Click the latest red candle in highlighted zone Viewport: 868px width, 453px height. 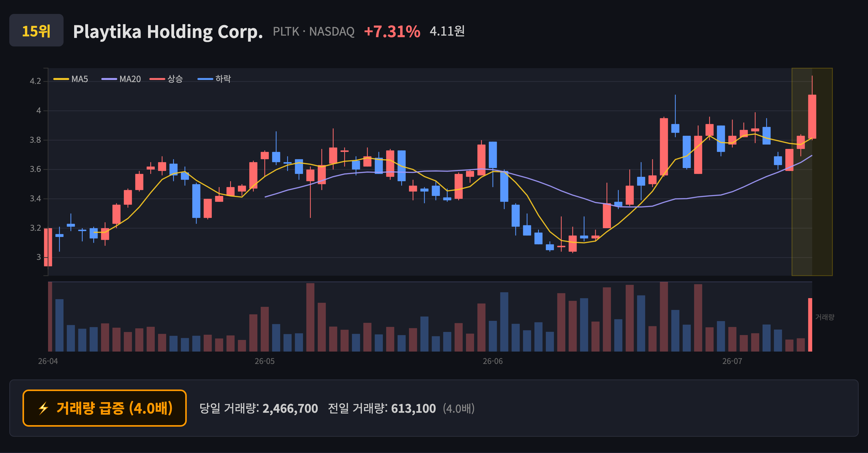tap(812, 116)
